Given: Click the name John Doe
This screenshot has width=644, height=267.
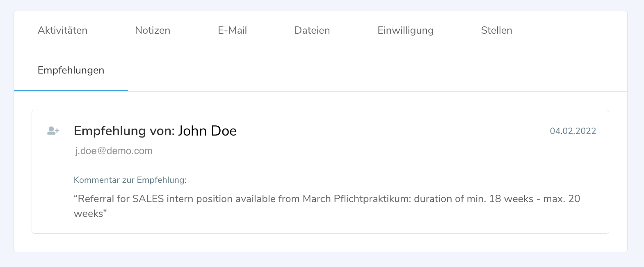Looking at the screenshot, I should [x=207, y=131].
